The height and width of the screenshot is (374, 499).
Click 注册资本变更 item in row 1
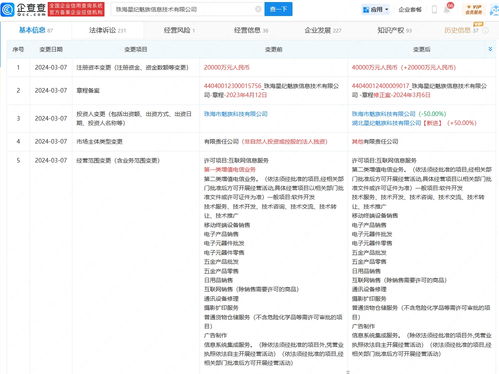click(132, 68)
